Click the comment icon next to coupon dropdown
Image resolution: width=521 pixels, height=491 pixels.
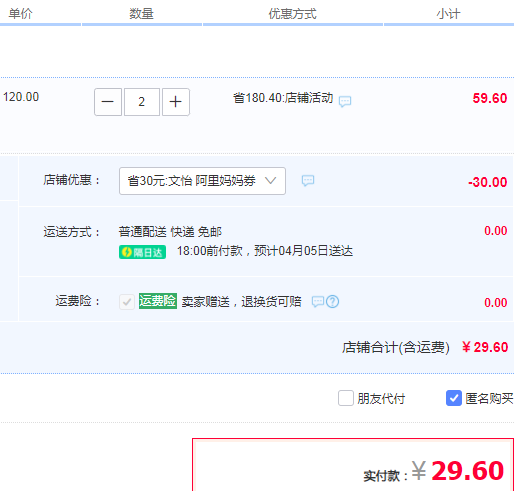[308, 181]
